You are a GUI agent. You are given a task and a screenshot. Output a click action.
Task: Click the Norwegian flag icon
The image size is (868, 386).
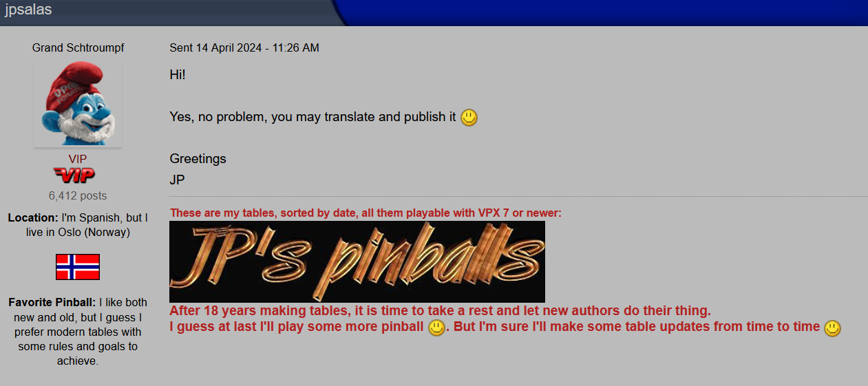click(x=78, y=267)
